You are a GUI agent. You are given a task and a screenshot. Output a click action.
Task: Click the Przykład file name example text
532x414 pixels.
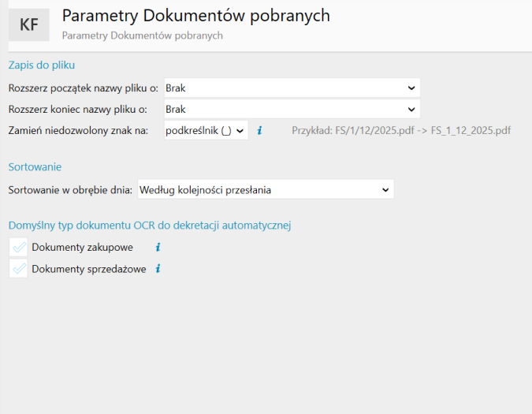pyautogui.click(x=401, y=130)
